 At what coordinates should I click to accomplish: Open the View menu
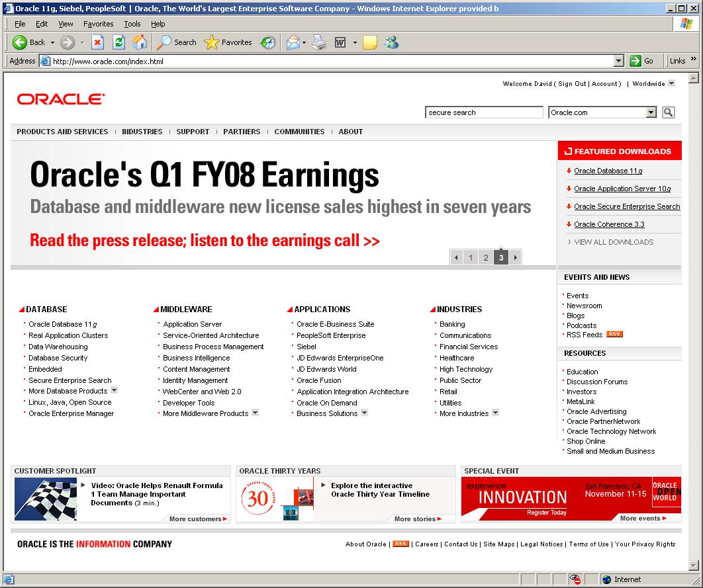[66, 24]
